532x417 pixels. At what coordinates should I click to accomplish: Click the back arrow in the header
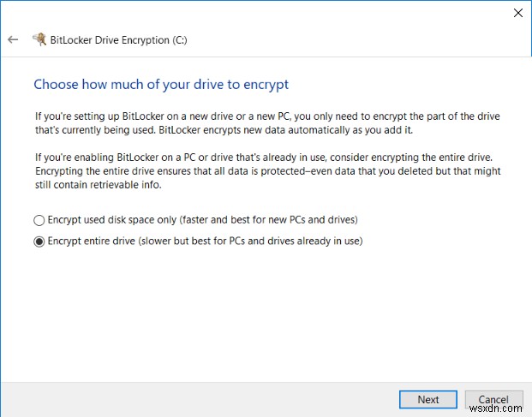pyautogui.click(x=13, y=39)
